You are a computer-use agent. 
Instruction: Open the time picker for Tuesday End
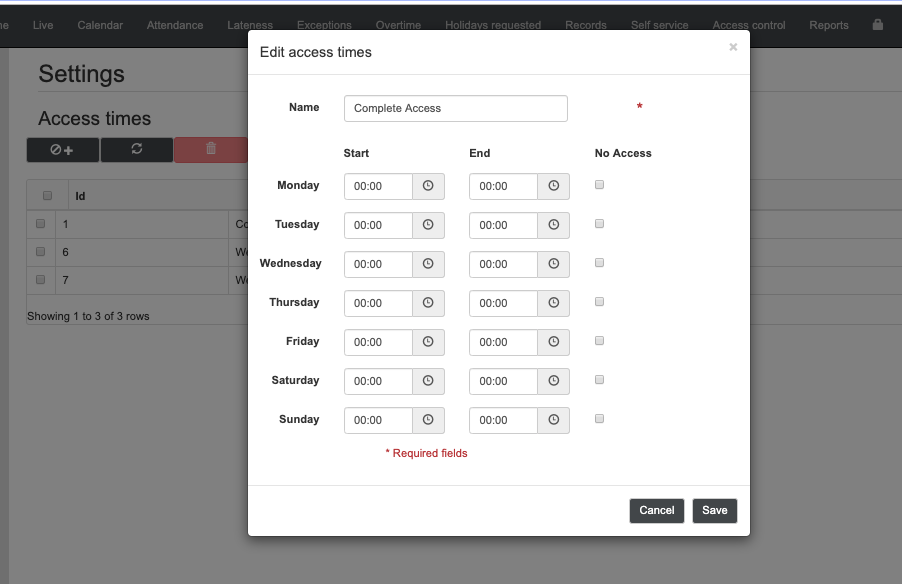click(553, 225)
